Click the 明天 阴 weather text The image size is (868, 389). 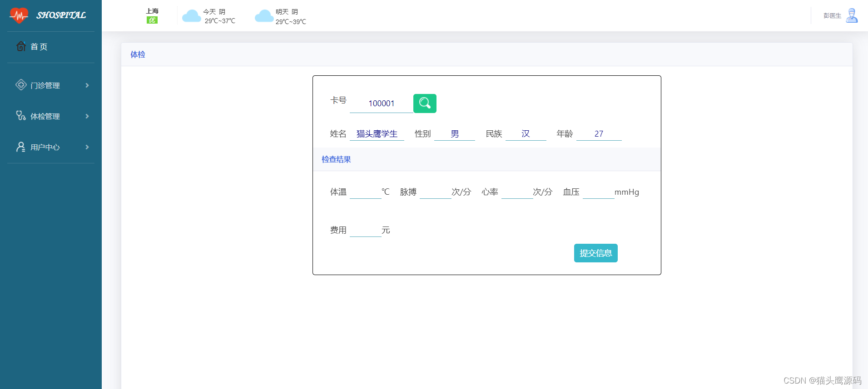tap(287, 12)
